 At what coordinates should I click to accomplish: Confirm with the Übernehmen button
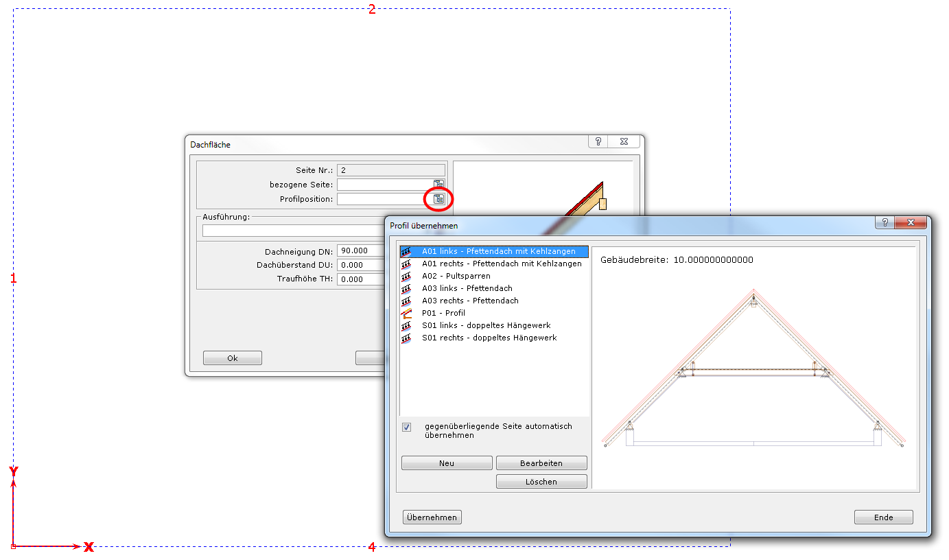(x=432, y=517)
